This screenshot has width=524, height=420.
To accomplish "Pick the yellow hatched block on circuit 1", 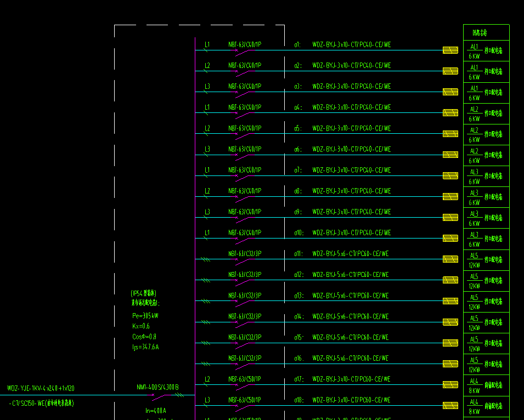I will coord(450,50).
